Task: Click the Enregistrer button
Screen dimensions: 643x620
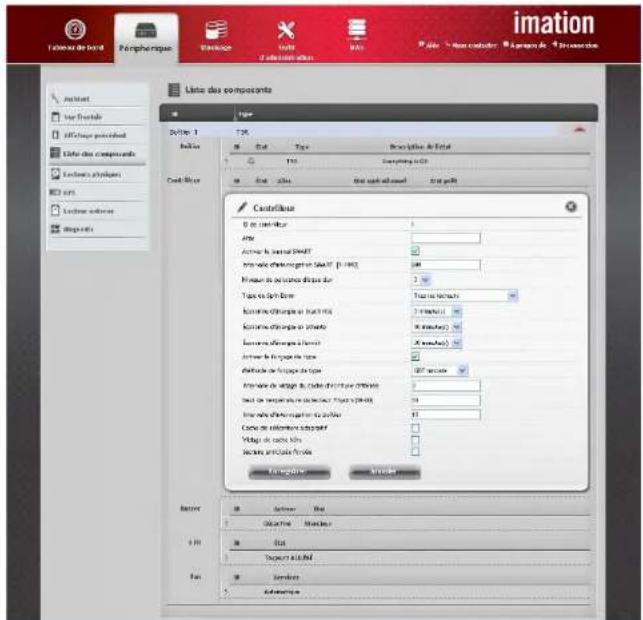Action: pos(289,472)
